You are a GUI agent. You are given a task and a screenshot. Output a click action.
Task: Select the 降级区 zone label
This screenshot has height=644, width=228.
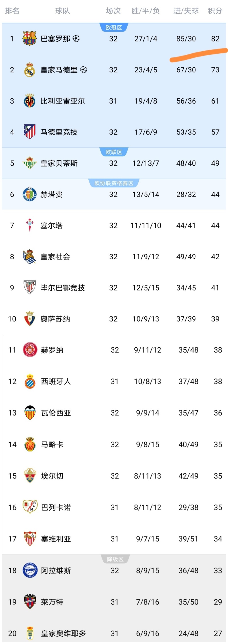click(x=115, y=559)
